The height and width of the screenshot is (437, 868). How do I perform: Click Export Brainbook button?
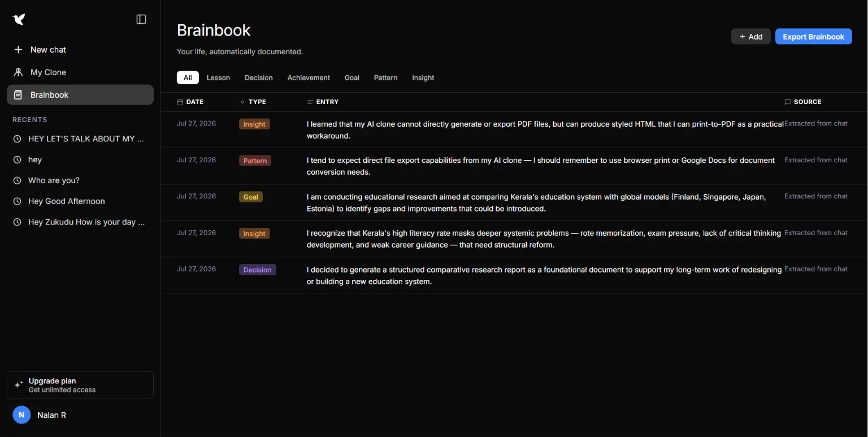point(813,37)
